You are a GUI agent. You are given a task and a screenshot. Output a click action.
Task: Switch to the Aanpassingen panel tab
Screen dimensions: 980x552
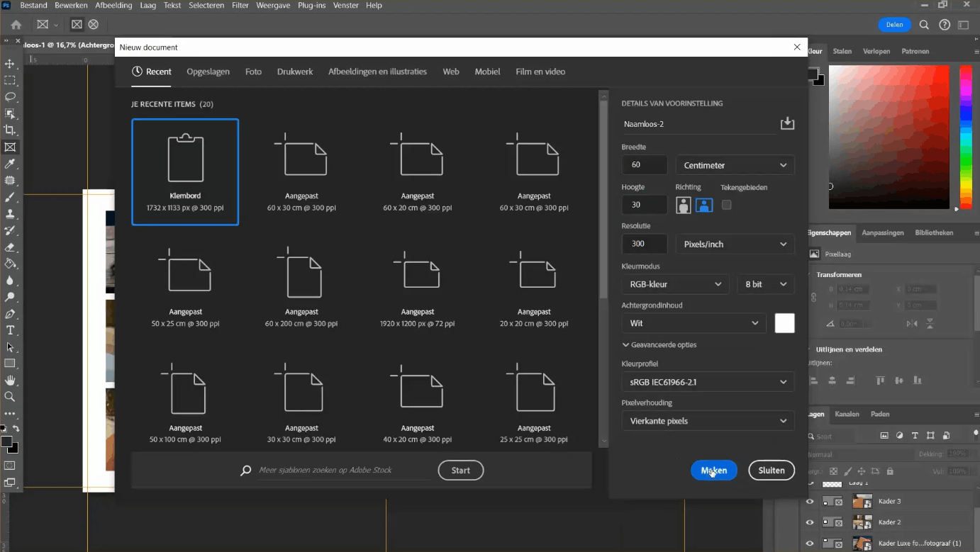pyautogui.click(x=883, y=232)
